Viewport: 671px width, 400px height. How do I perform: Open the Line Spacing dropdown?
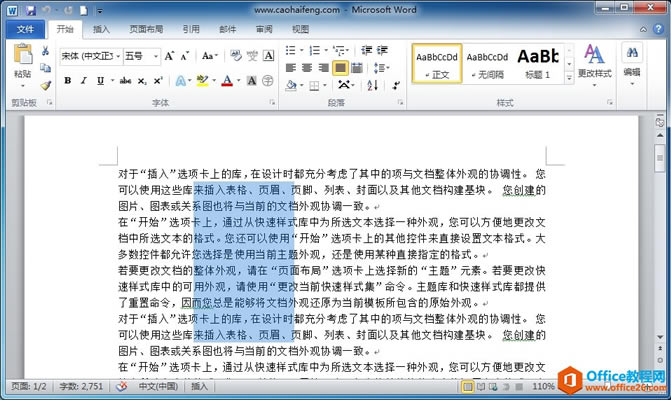tap(381, 68)
